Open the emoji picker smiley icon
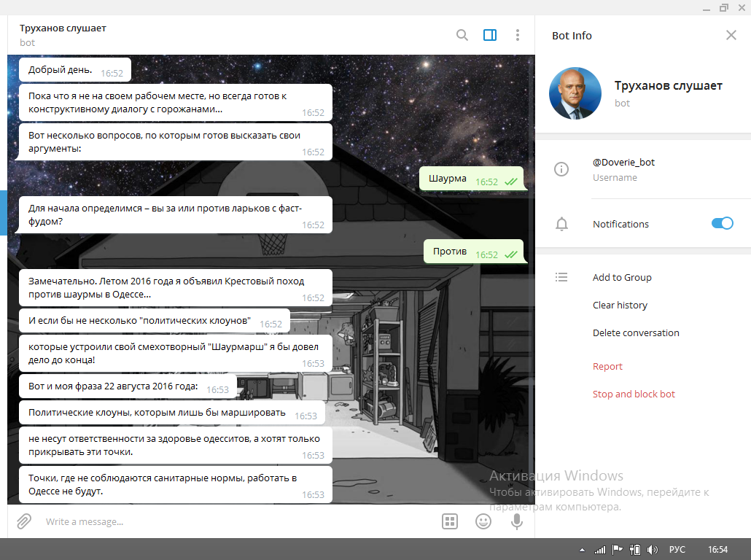The width and height of the screenshot is (751, 560). [483, 521]
